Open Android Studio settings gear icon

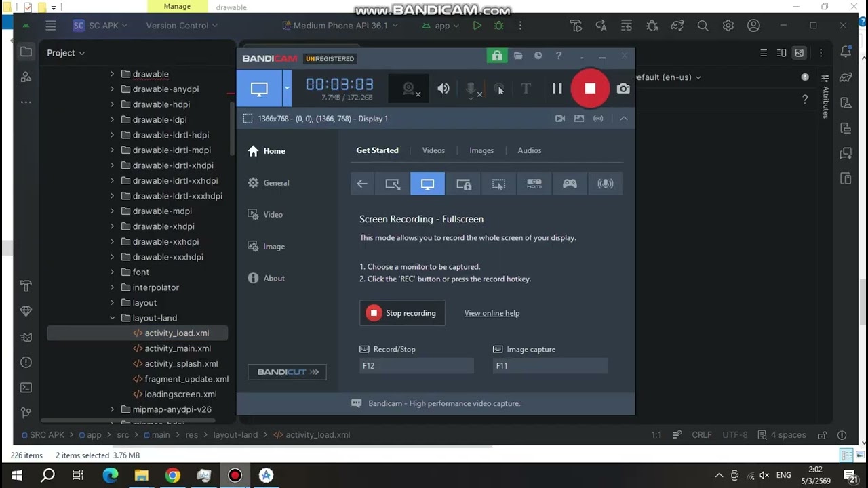(728, 26)
